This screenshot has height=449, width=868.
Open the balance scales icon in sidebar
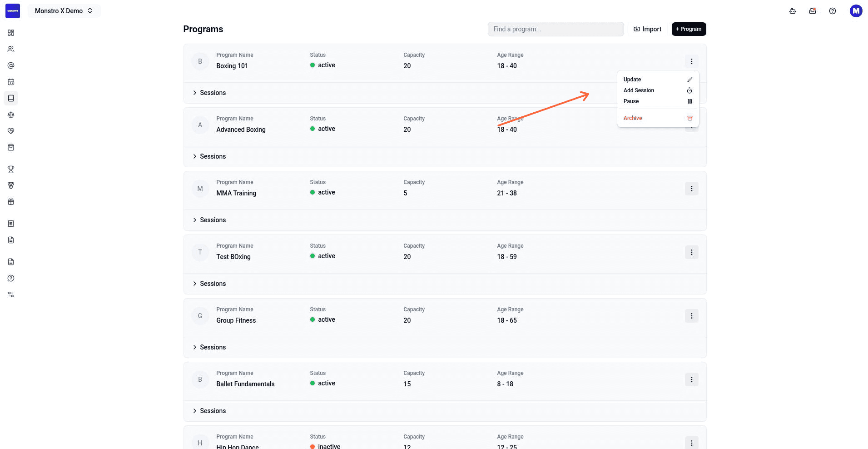[x=11, y=115]
